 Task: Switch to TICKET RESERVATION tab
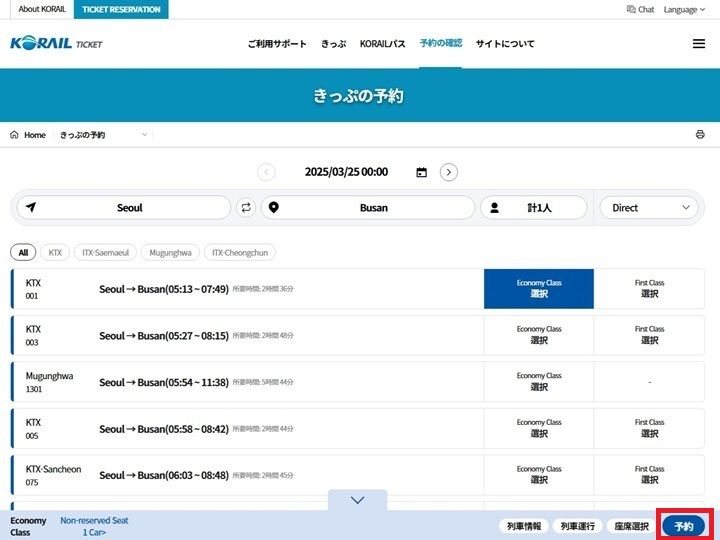[x=121, y=9]
